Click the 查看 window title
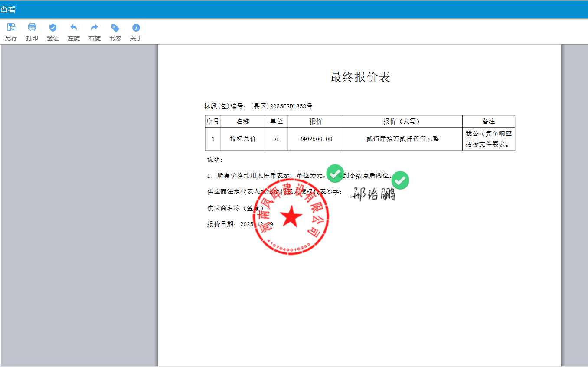The width and height of the screenshot is (588, 367). pos(8,10)
